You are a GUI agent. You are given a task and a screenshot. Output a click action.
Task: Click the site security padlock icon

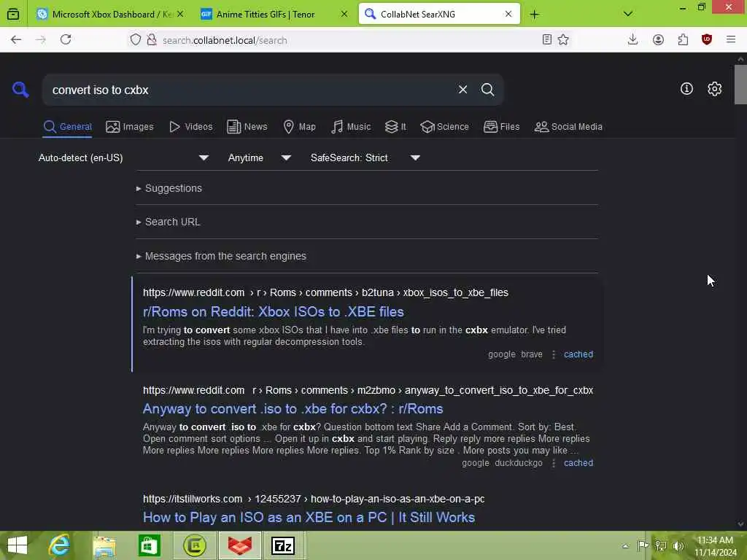tap(152, 39)
